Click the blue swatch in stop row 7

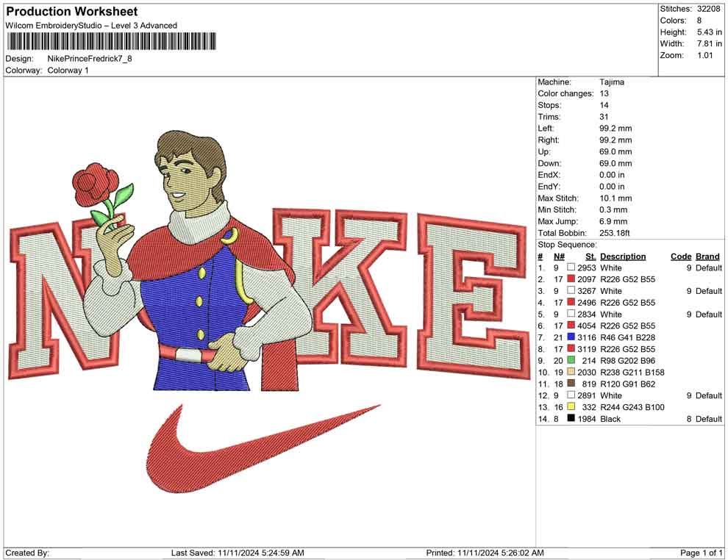(571, 337)
